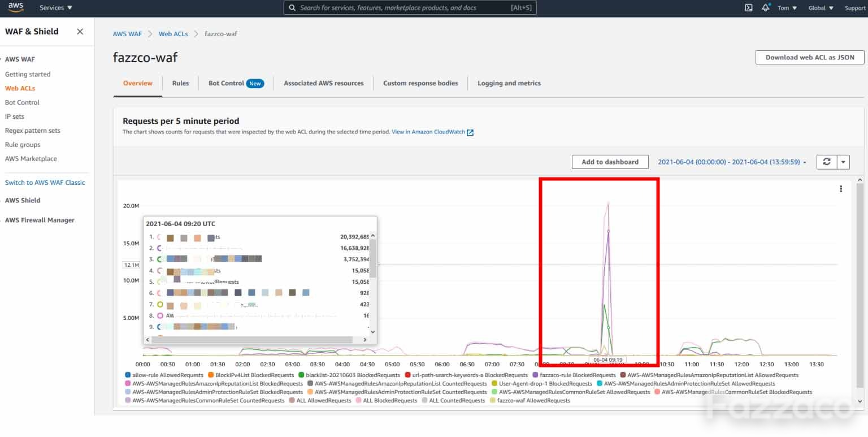Screen dimensions: 868x437
Task: Toggle BlockIPv4List BlockedRequests legend swatch
Action: (x=211, y=375)
